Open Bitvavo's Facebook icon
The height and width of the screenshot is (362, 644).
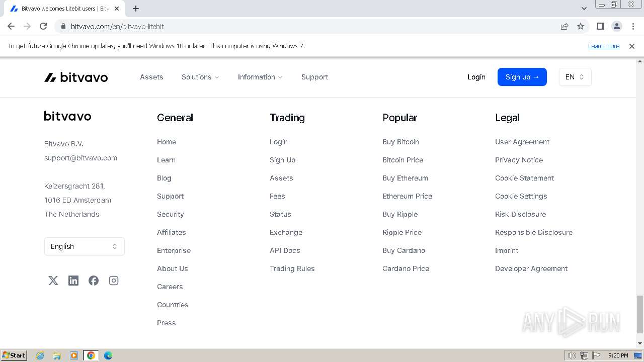pyautogui.click(x=94, y=281)
